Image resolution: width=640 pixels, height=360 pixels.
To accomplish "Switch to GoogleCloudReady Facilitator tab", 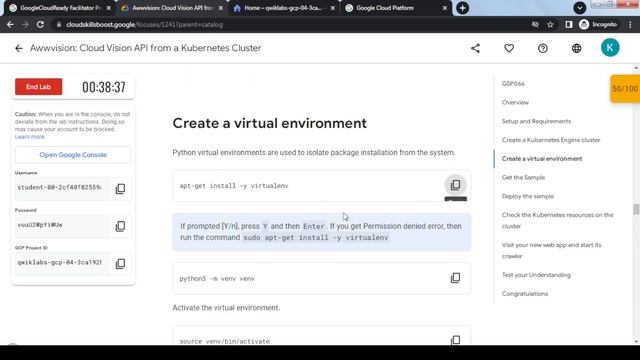I will tap(57, 8).
